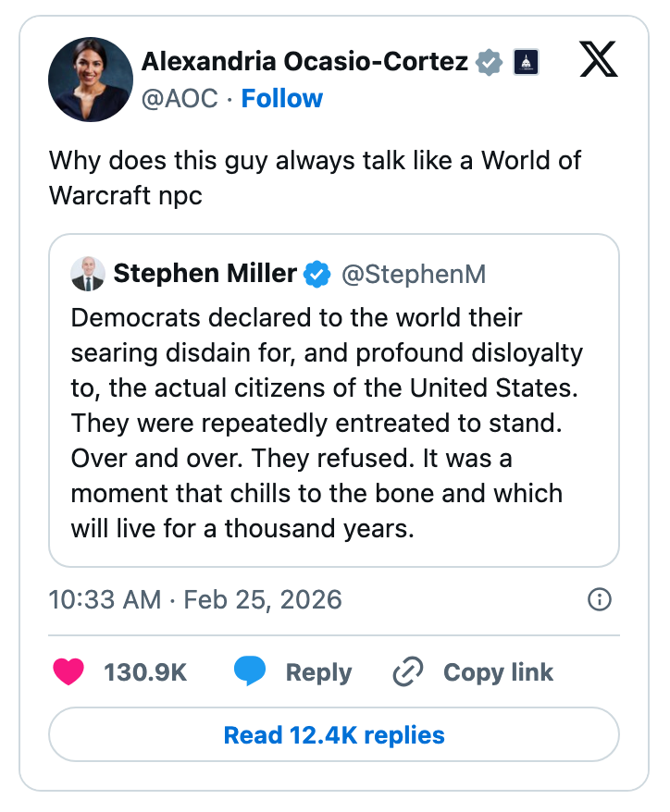Click the X logo in top corner

click(599, 62)
